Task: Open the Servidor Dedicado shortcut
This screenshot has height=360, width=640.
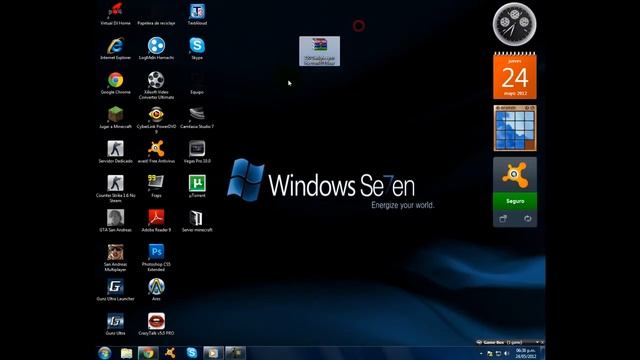Action: [116, 152]
